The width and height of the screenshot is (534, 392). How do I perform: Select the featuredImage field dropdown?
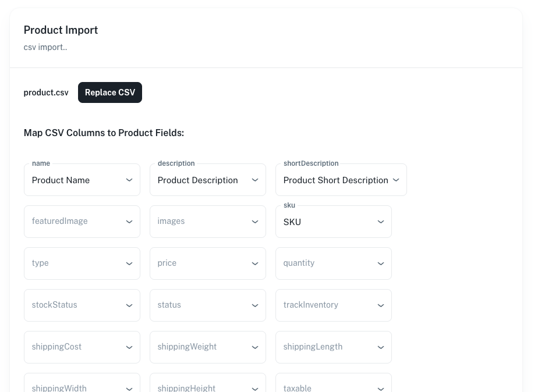pos(82,222)
